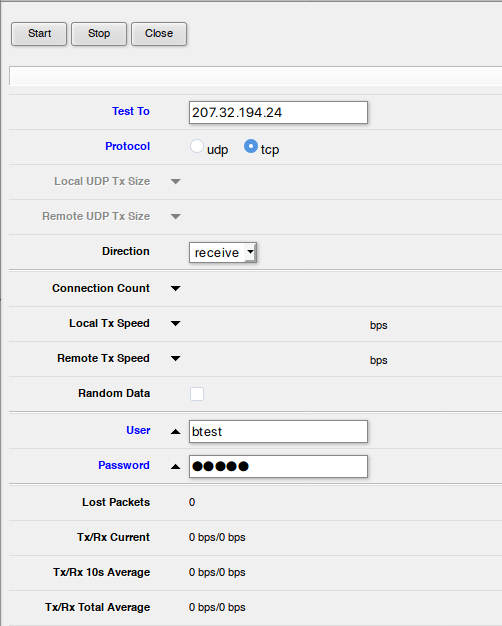
Task: Expand the Connection Count field
Action: 176,288
